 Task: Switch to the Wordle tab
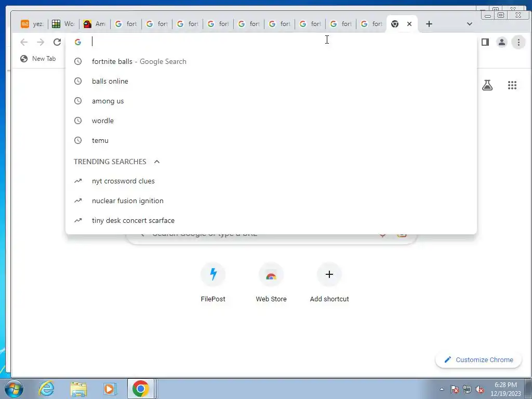(63, 24)
